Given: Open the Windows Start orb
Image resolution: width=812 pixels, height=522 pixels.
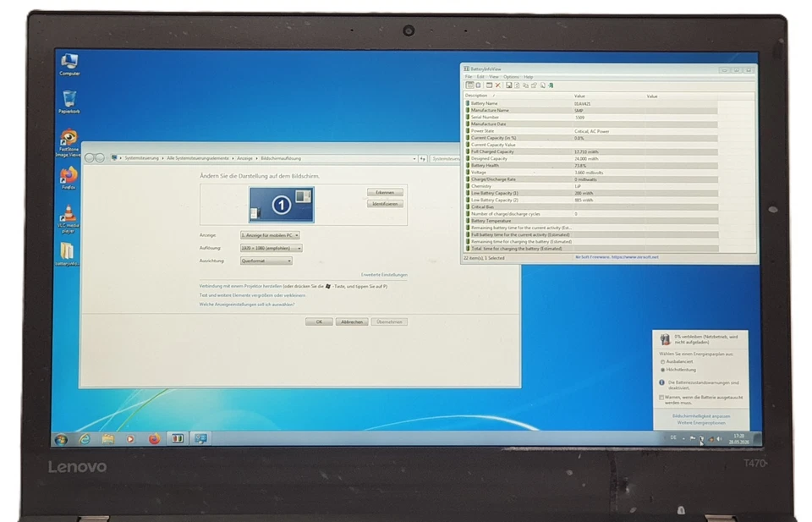Looking at the screenshot, I should pos(61,440).
